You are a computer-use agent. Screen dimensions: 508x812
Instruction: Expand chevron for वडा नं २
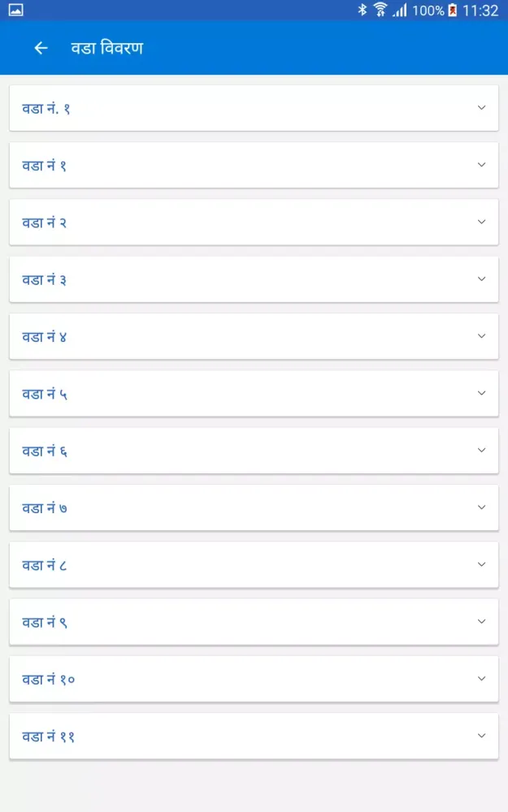tap(481, 222)
